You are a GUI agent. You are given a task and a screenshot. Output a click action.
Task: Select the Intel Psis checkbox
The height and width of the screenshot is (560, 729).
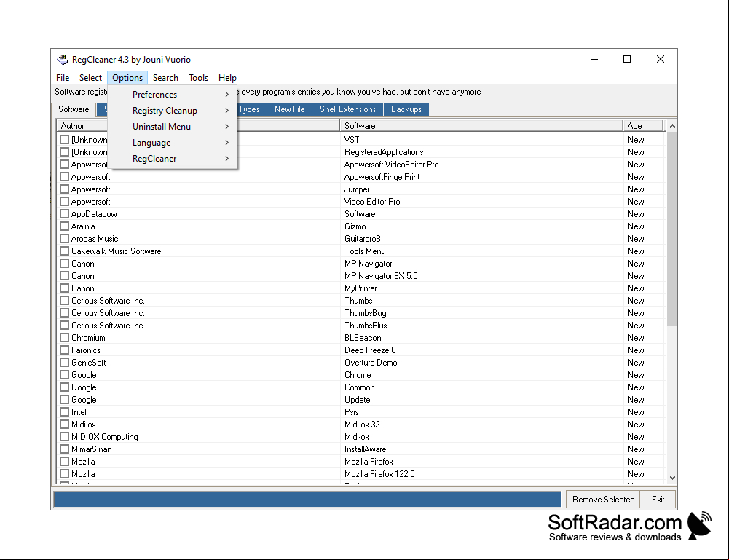click(65, 412)
